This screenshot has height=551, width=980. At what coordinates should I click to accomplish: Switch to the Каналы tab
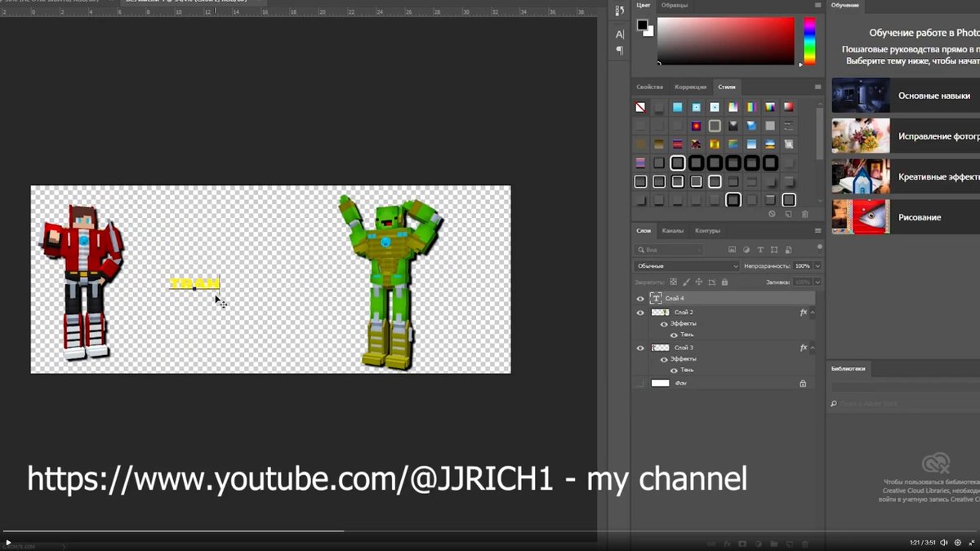click(x=673, y=230)
